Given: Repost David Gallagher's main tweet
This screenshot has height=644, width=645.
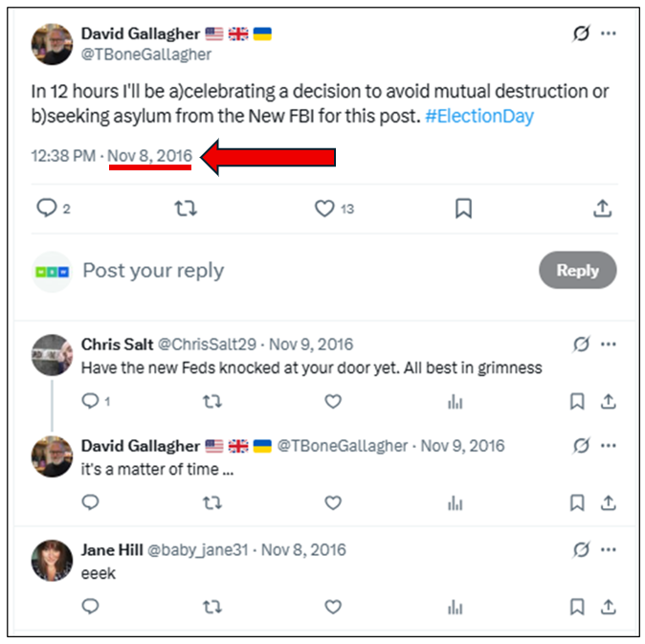Looking at the screenshot, I should coord(186,208).
